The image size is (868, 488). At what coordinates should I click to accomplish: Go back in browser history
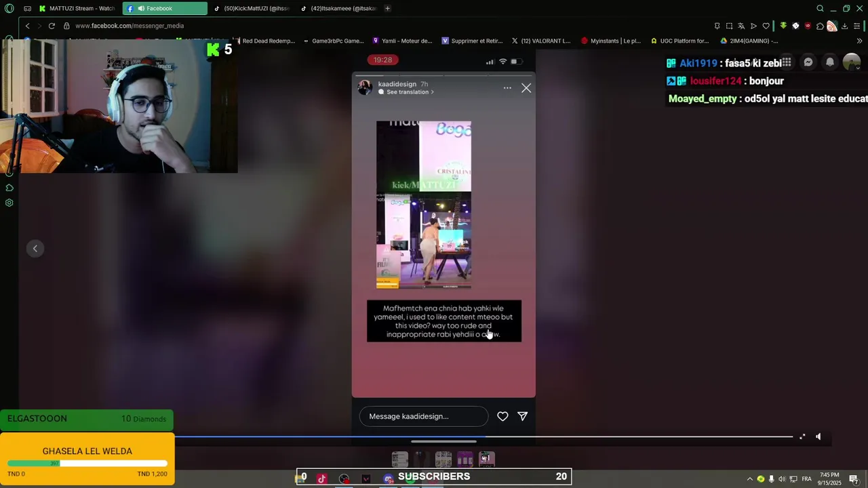click(x=27, y=26)
